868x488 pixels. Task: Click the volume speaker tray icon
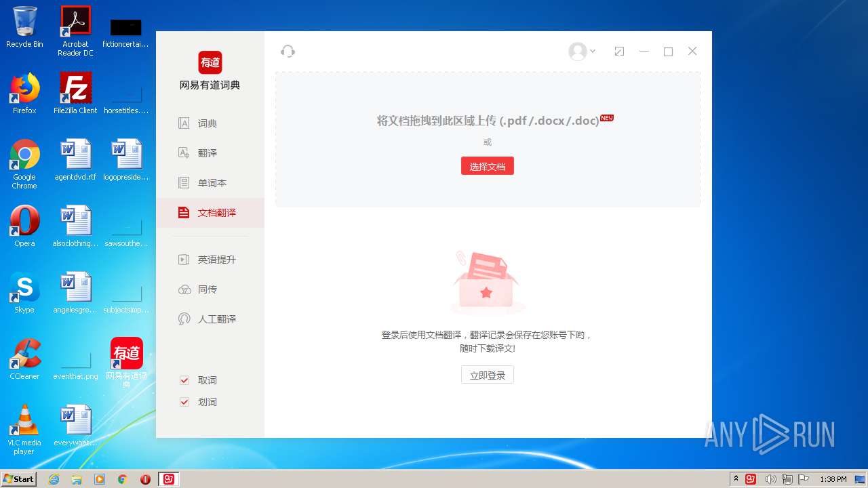(x=770, y=479)
